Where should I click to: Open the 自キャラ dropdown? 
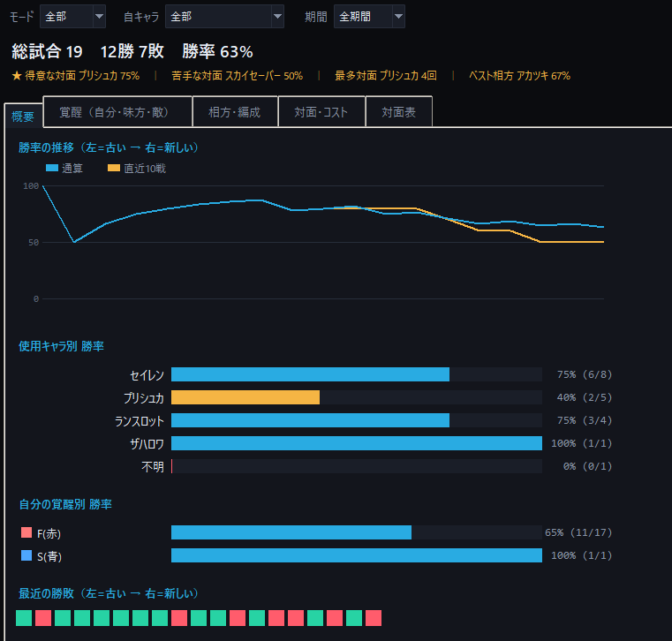pyautogui.click(x=224, y=17)
